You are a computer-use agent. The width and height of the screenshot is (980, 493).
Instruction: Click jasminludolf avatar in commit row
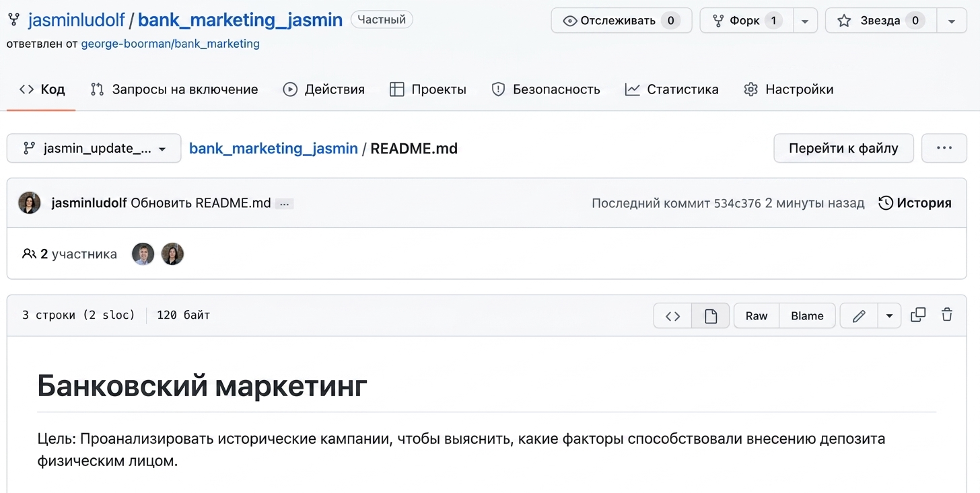point(30,203)
